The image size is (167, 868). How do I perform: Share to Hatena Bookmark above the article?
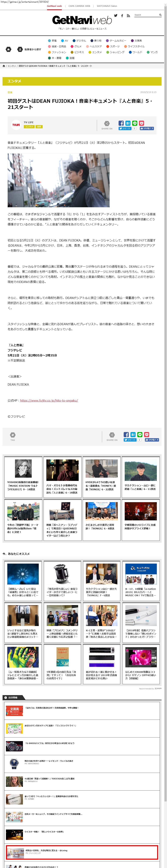coord(128,123)
